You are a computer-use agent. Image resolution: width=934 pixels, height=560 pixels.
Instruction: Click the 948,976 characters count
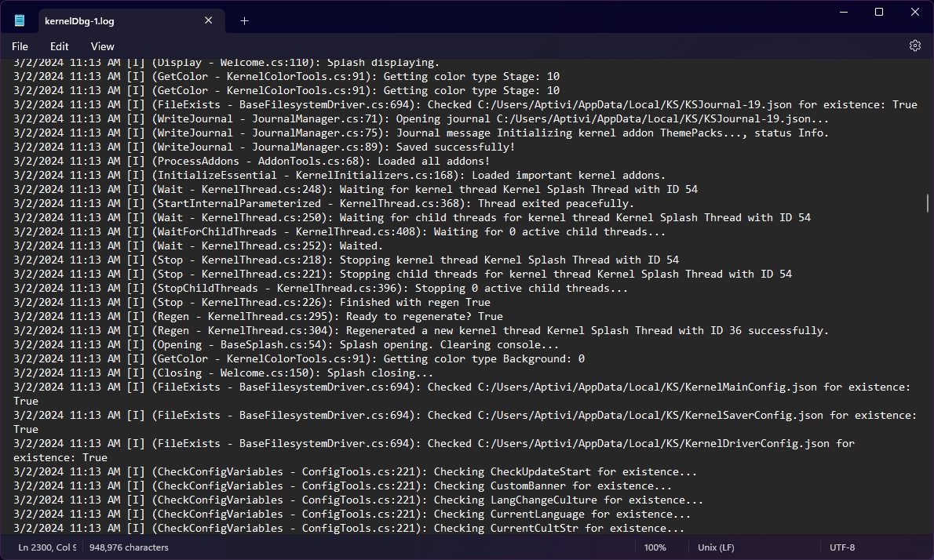coord(129,547)
